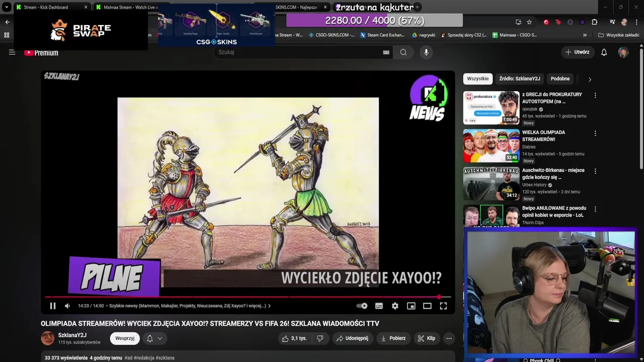Open thumbnail 'z GRECJI do PROKURATURY'

pos(491,107)
